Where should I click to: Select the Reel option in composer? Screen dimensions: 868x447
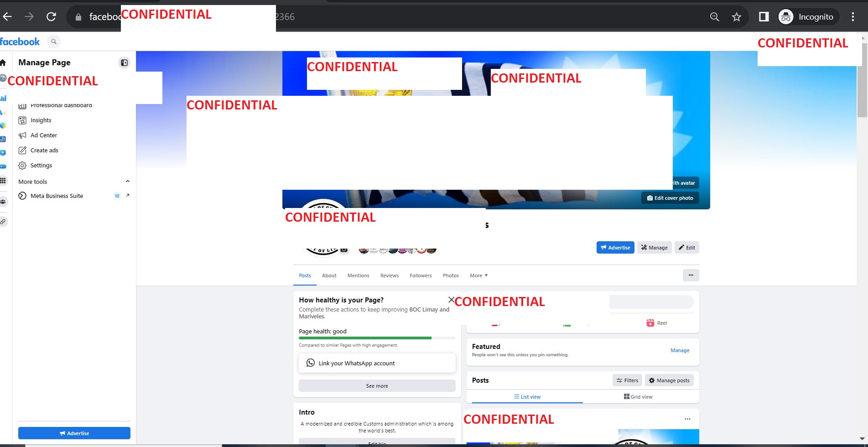pyautogui.click(x=657, y=323)
